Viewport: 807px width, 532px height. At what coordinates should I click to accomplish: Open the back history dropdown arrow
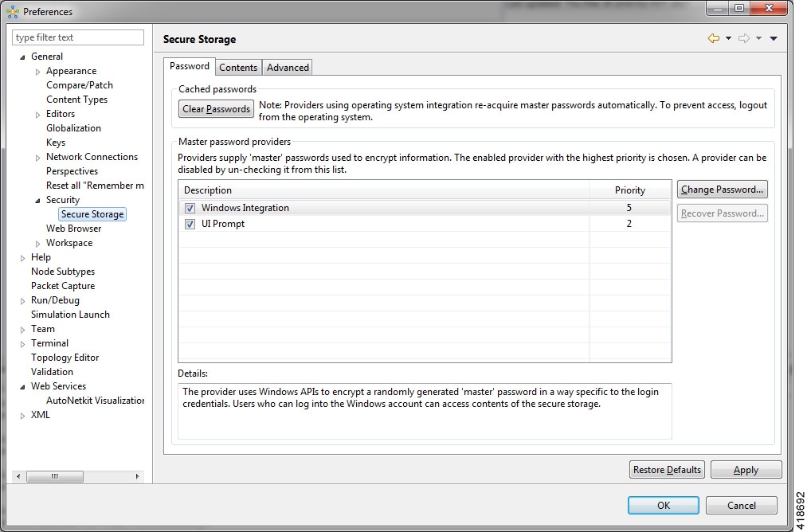coord(728,38)
